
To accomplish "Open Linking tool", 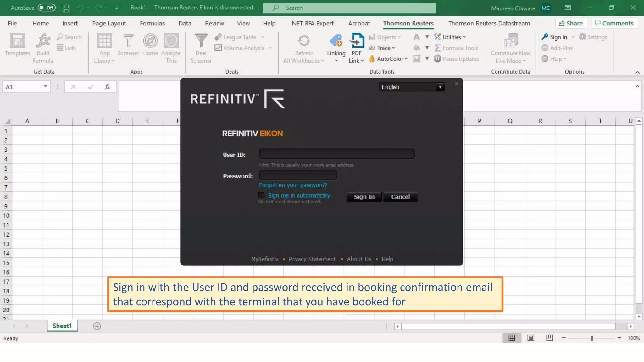I will (336, 48).
